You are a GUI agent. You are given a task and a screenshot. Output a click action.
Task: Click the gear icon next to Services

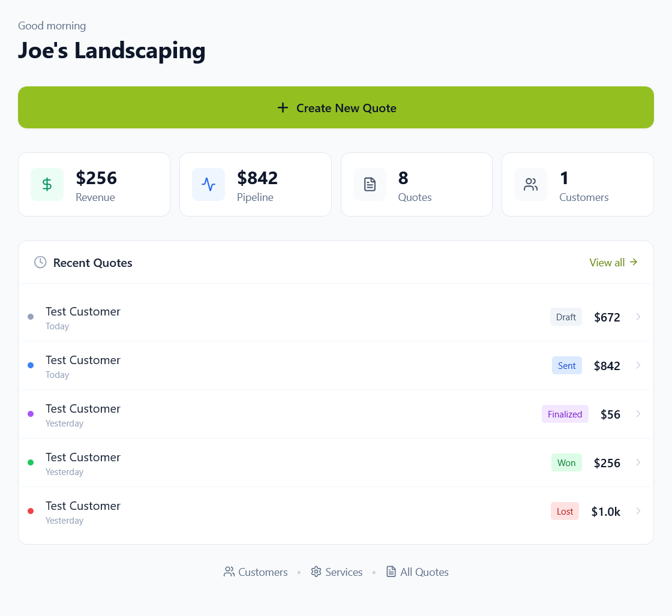point(316,572)
